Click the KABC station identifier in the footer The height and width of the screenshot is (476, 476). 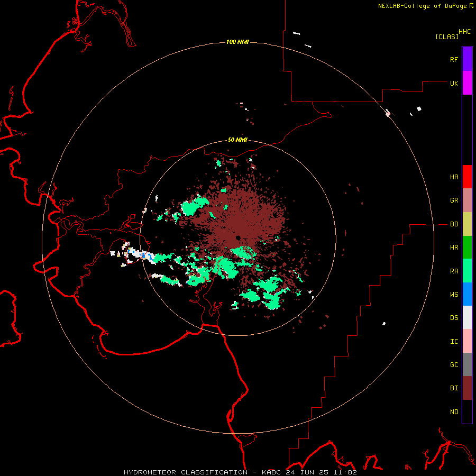[272, 472]
